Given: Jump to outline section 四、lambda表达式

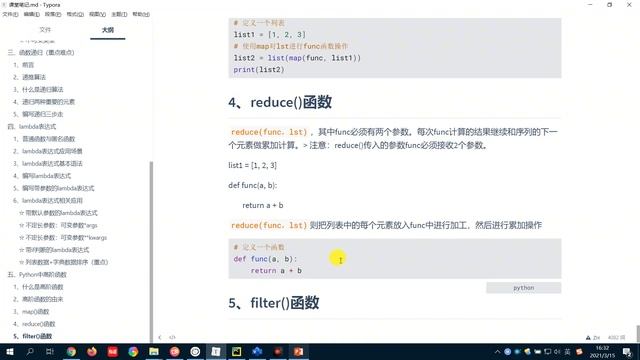Looking at the screenshot, I should [x=31, y=127].
